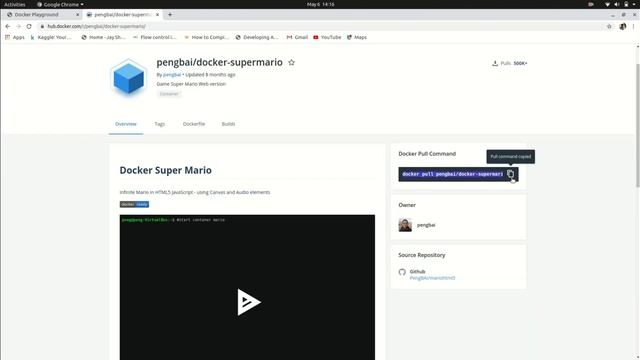640x360 pixels.
Task: Reload the current page
Action: [29, 26]
